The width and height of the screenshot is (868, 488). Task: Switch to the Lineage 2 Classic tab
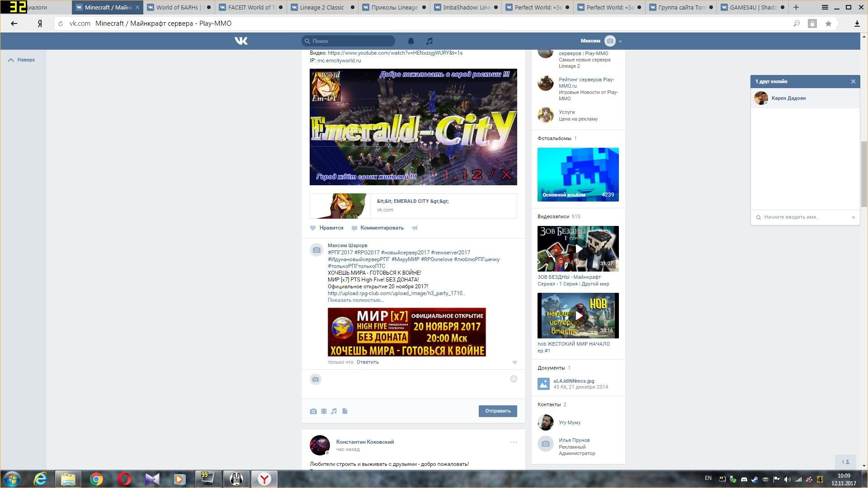322,7
